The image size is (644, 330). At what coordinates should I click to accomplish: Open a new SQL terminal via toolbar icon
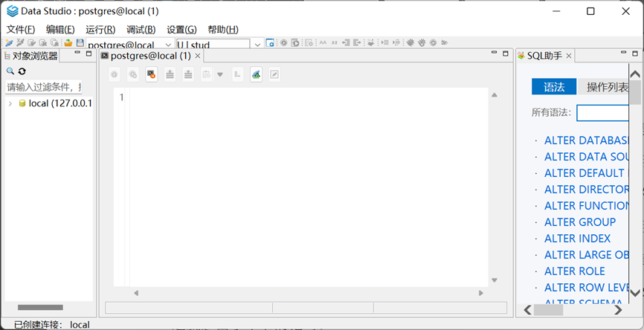point(270,42)
